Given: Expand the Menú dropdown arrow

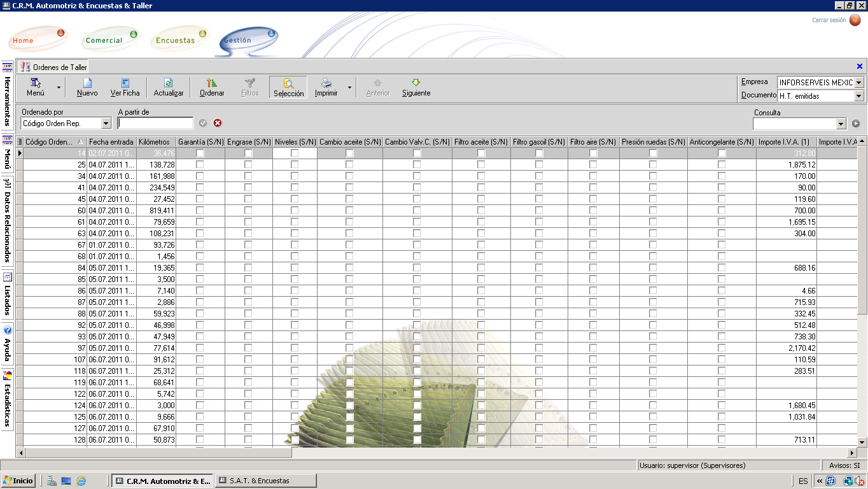Looking at the screenshot, I should point(59,87).
